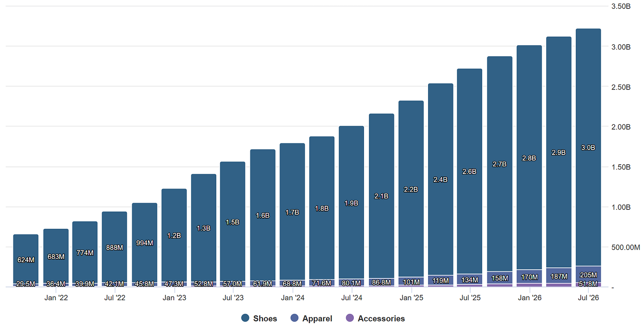This screenshot has height=328, width=644.
Task: Pick the 47.3M Apparel value label
Action: tap(174, 283)
